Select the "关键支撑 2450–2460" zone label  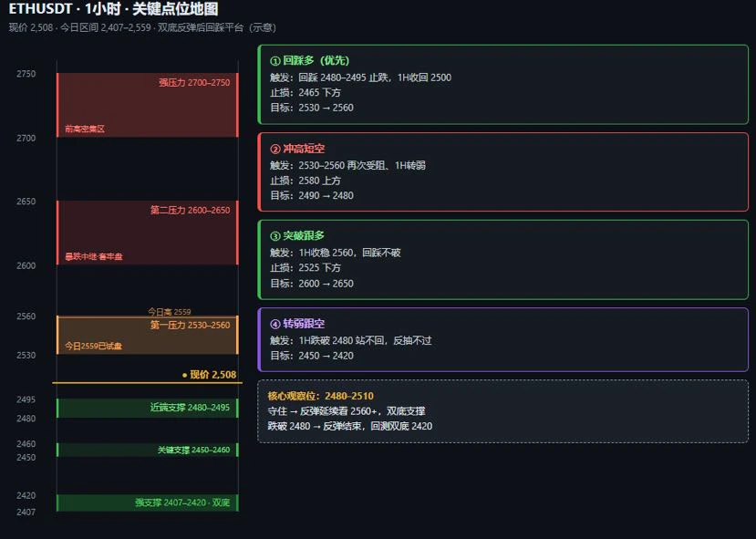click(x=194, y=450)
